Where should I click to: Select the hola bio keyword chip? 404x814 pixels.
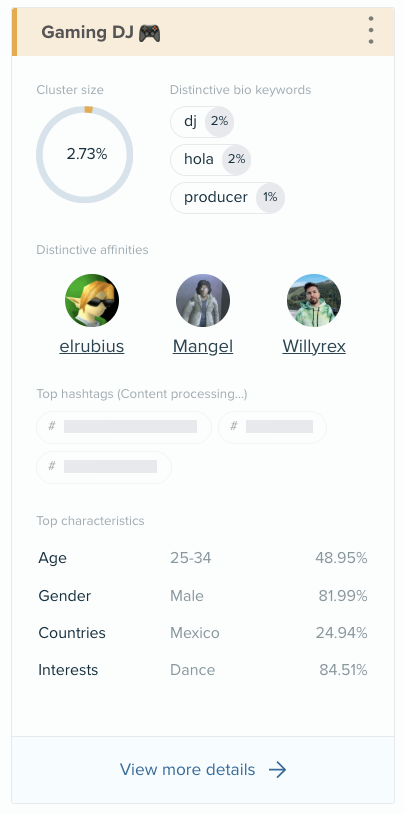click(x=211, y=159)
